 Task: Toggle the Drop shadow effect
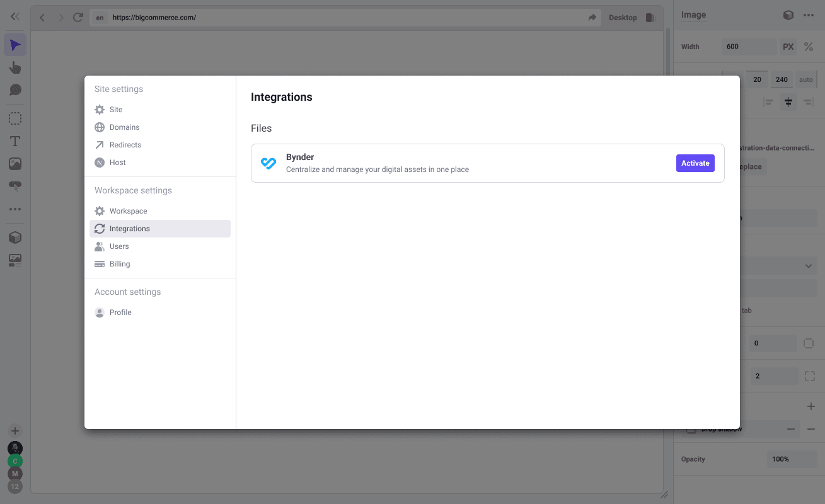(x=690, y=429)
